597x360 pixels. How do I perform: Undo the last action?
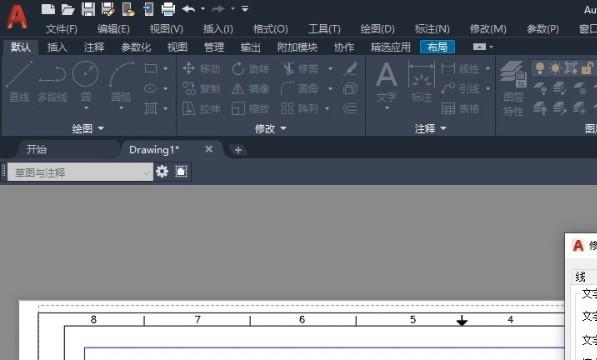point(189,9)
